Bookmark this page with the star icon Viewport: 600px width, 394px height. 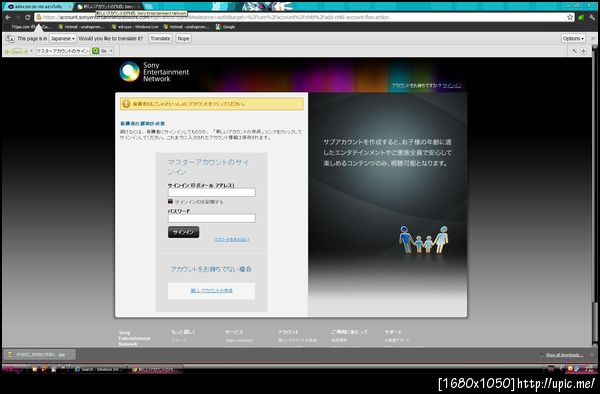[570, 17]
